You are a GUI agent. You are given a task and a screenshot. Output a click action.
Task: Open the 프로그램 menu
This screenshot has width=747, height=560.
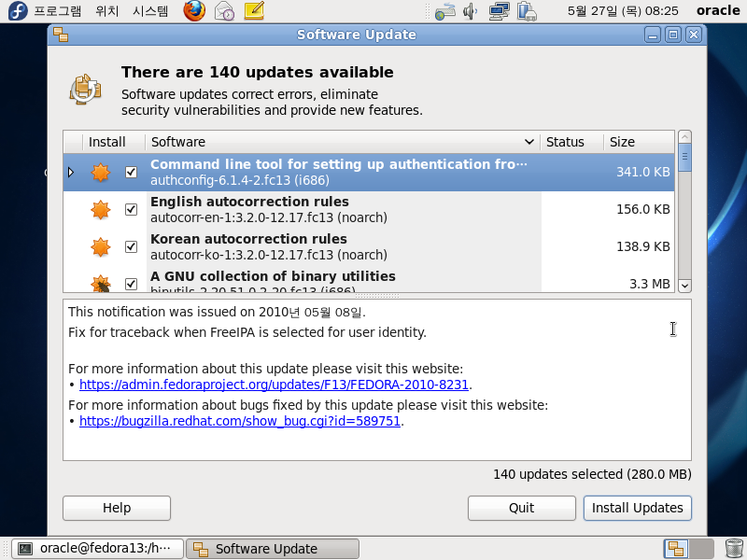[58, 10]
